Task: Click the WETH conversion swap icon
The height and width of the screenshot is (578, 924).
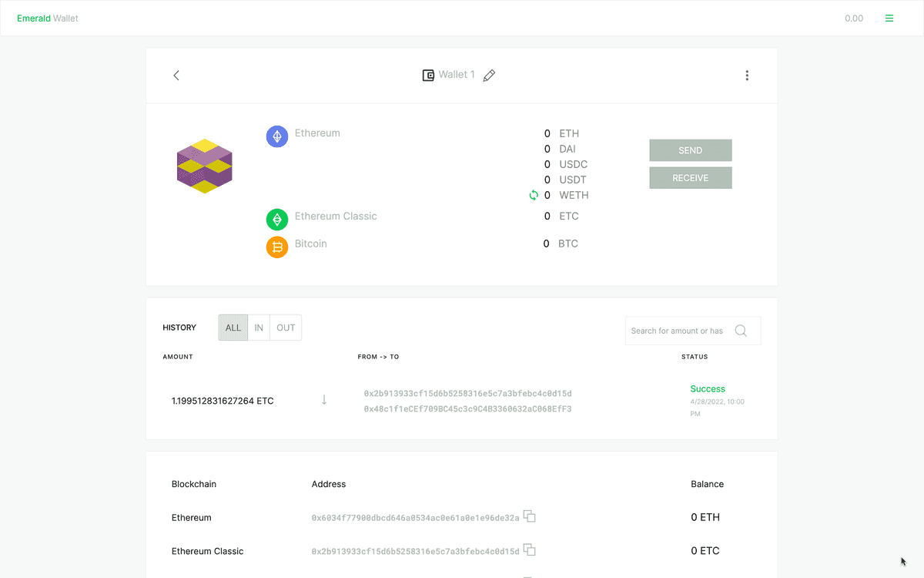Action: [533, 195]
